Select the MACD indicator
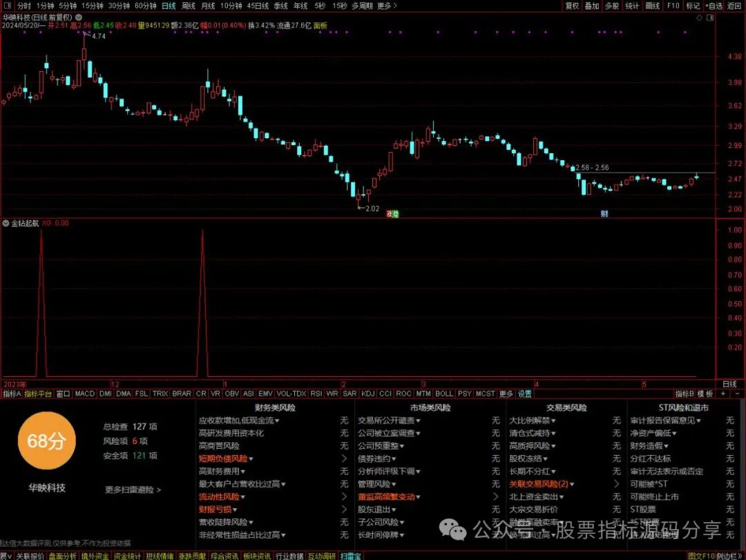 click(85, 394)
